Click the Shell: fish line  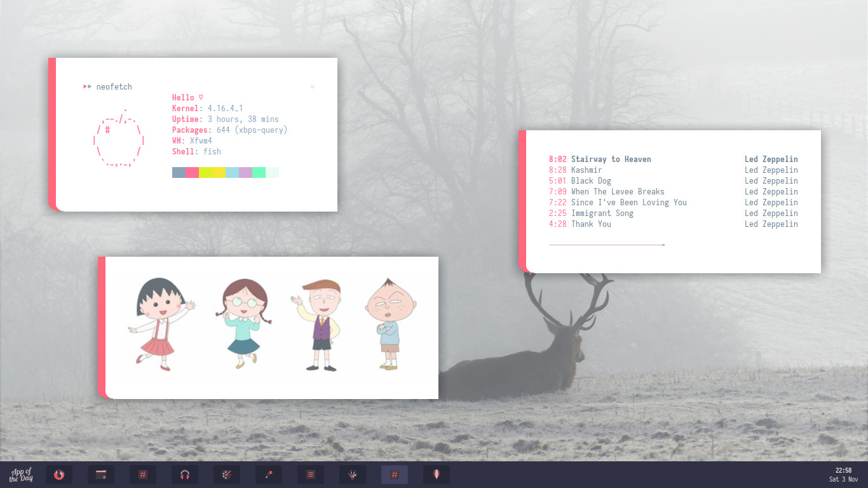tap(196, 152)
